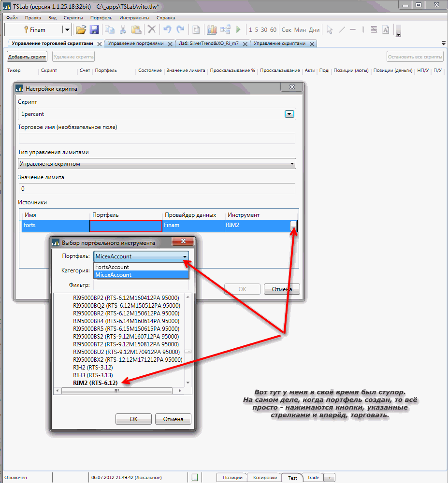Click the text annotation 'A' tool icon
The height and width of the screenshot is (483, 448).
pos(386,29)
